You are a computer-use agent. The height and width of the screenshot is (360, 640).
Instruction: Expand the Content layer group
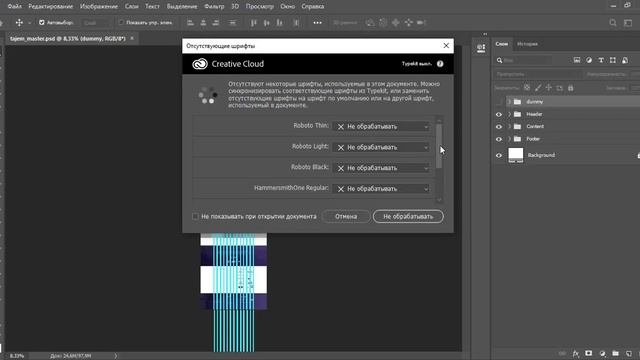pyautogui.click(x=509, y=127)
